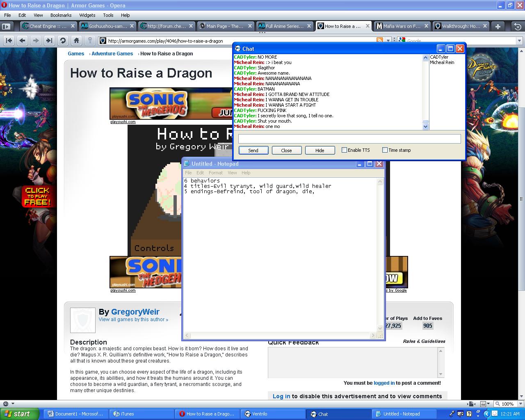
Task: Go to the Home page icon
Action: [76, 41]
